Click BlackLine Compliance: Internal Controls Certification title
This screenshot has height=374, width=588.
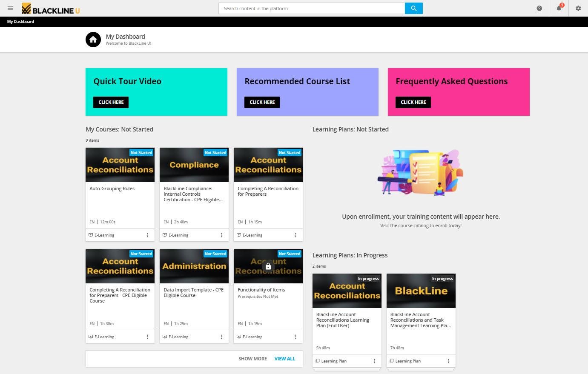[193, 194]
